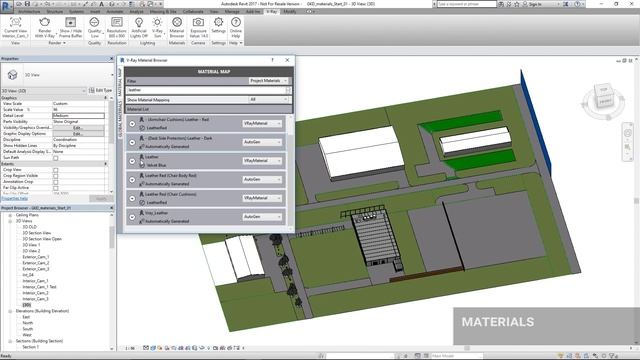Select 3D Section View in Project Browser

(x=37, y=233)
